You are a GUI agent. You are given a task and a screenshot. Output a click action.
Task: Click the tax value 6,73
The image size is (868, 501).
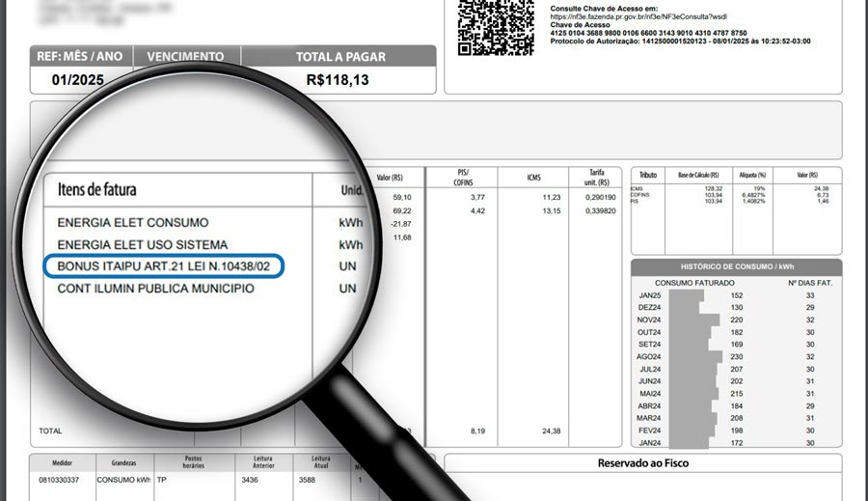823,195
